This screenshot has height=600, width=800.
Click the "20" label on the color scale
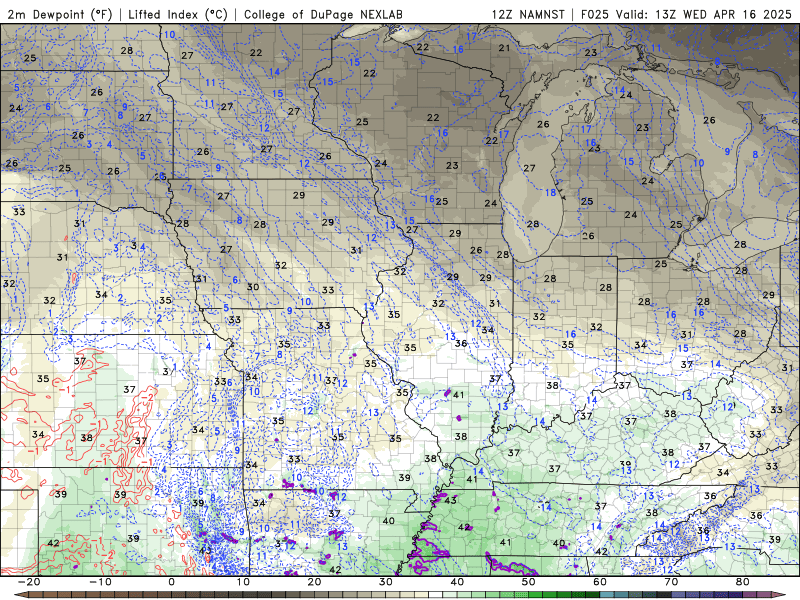click(x=314, y=582)
